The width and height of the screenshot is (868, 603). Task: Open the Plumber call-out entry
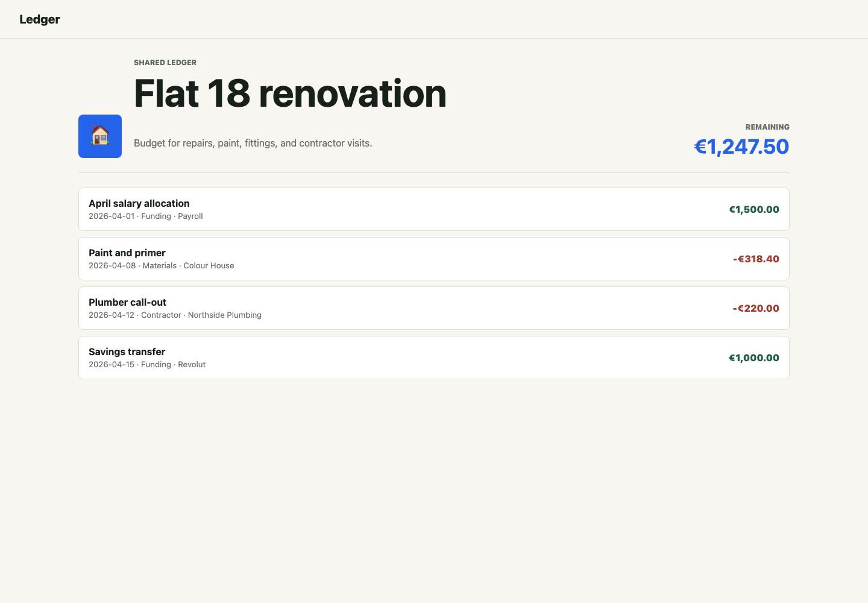point(128,302)
